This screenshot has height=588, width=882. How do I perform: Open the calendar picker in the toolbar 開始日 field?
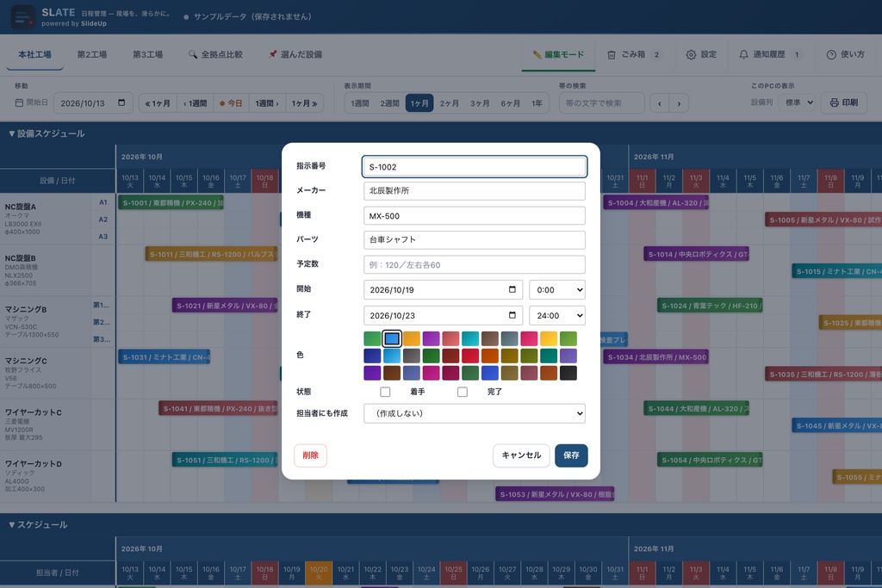pyautogui.click(x=121, y=102)
